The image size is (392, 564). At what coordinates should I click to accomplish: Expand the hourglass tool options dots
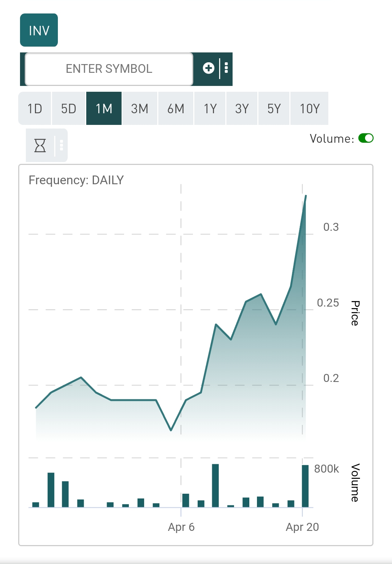point(62,145)
